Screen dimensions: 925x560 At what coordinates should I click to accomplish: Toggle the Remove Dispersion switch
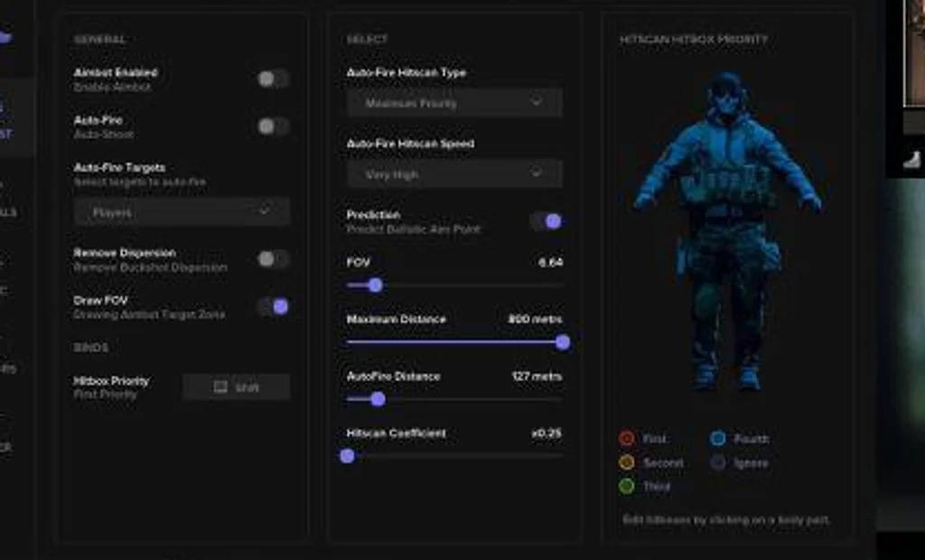point(273,259)
